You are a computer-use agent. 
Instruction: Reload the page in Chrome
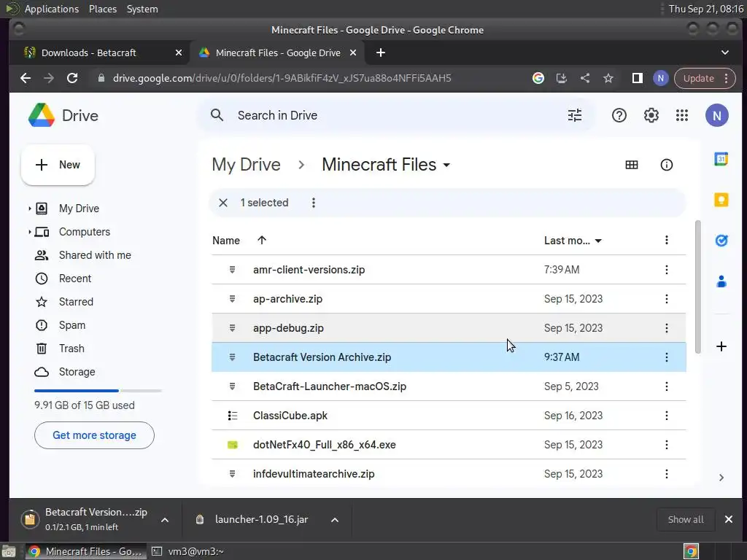(72, 78)
